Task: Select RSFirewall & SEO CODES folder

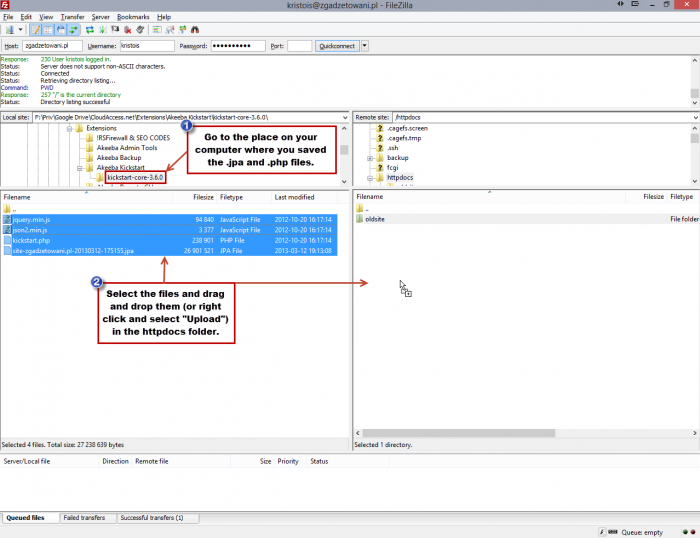Action: pos(133,138)
